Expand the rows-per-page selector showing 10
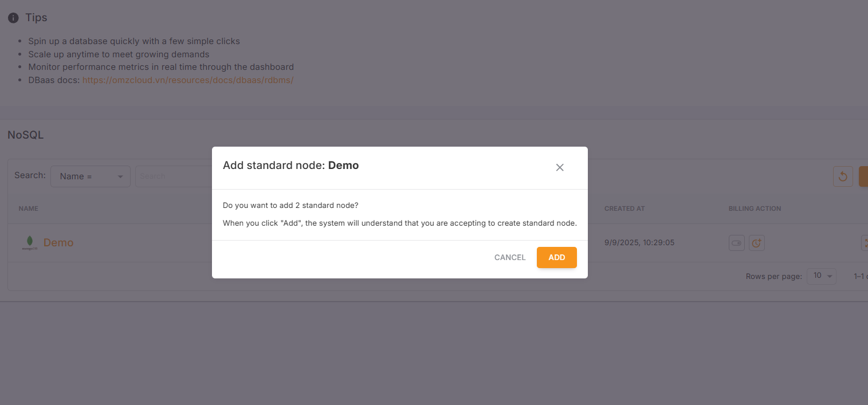This screenshot has width=868, height=405. 821,276
